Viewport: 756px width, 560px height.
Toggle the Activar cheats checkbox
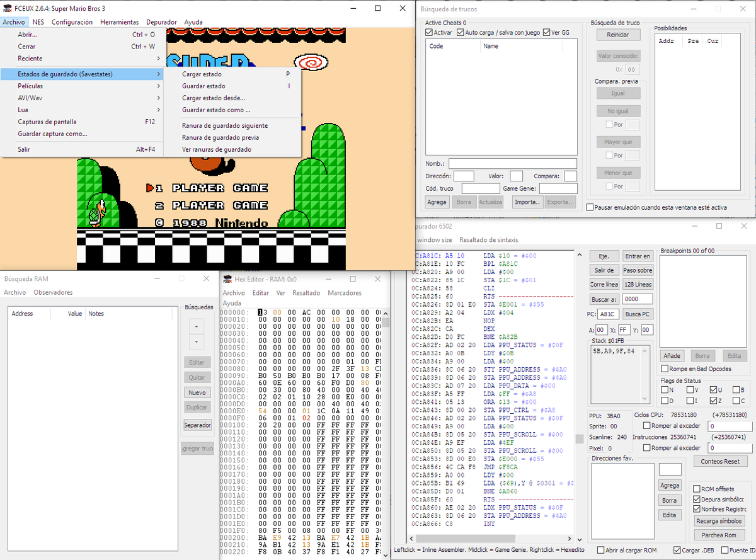click(429, 33)
